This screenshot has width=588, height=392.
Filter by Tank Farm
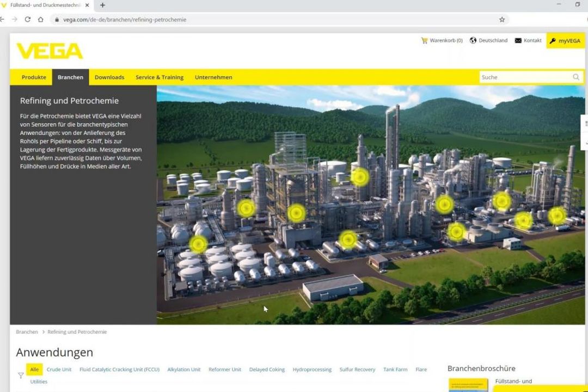[395, 370]
